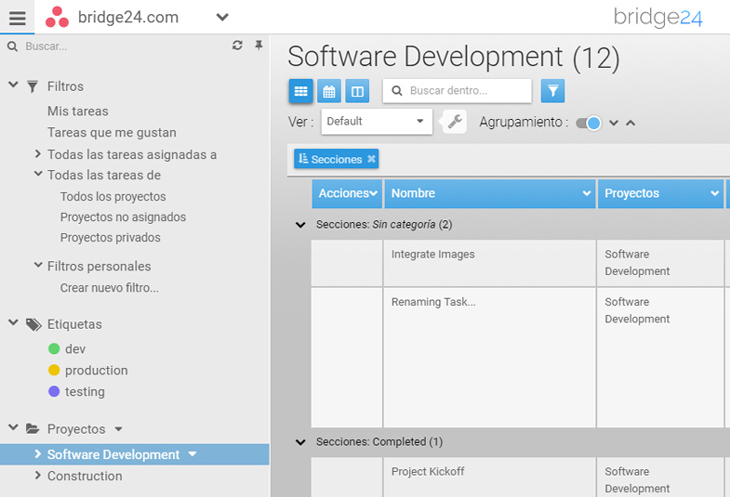Collapse the Filtros section
This screenshot has width=730, height=497.
tap(14, 85)
